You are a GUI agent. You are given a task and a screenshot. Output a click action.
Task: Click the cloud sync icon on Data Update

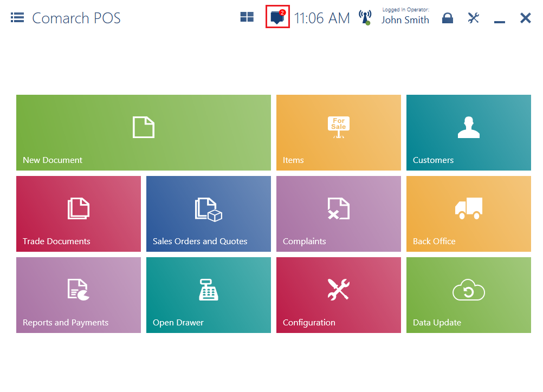pyautogui.click(x=468, y=290)
